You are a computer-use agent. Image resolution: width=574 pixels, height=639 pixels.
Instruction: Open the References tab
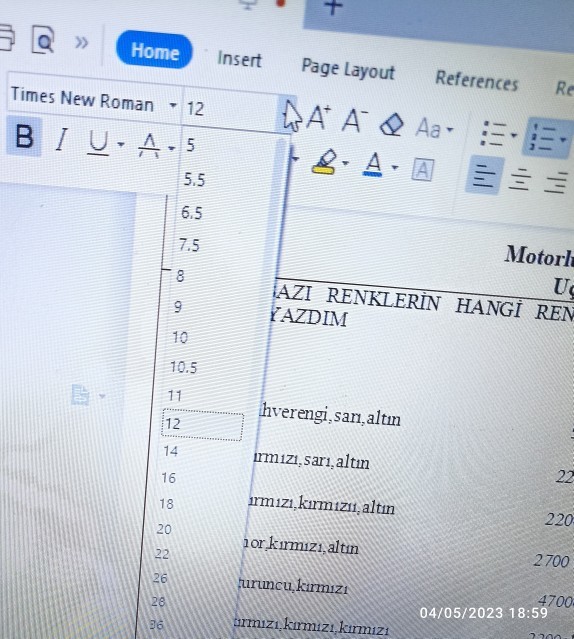tap(477, 80)
